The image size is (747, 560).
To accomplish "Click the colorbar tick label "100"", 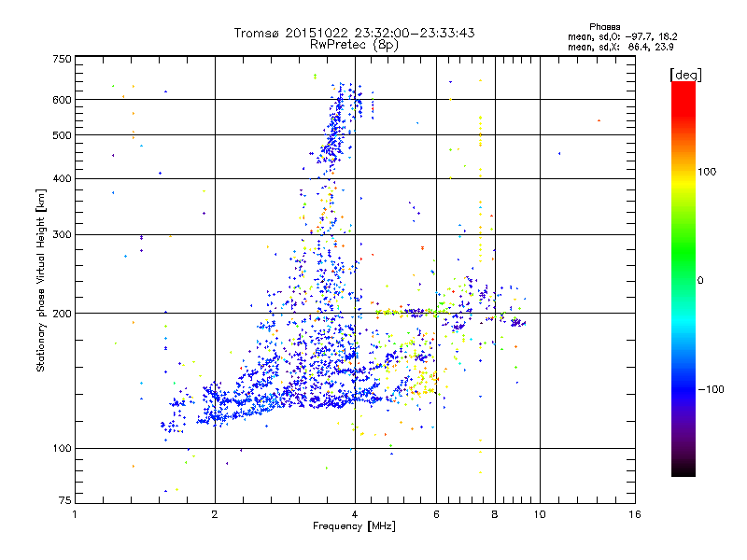I will pyautogui.click(x=707, y=172).
